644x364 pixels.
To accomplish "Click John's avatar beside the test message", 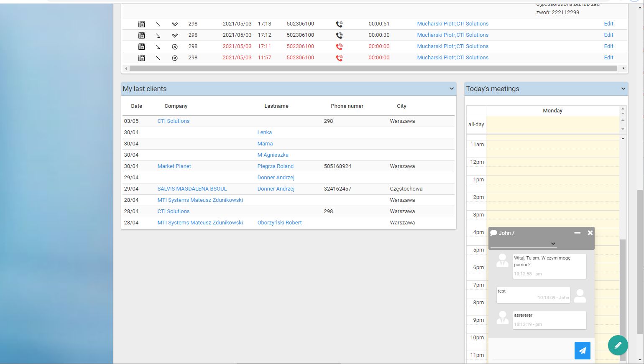I will [580, 295].
